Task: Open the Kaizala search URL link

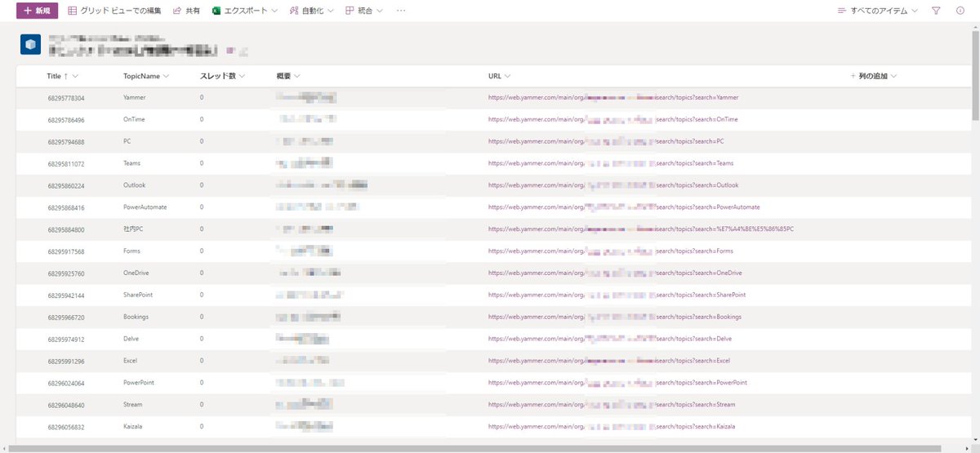Action: (x=612, y=426)
